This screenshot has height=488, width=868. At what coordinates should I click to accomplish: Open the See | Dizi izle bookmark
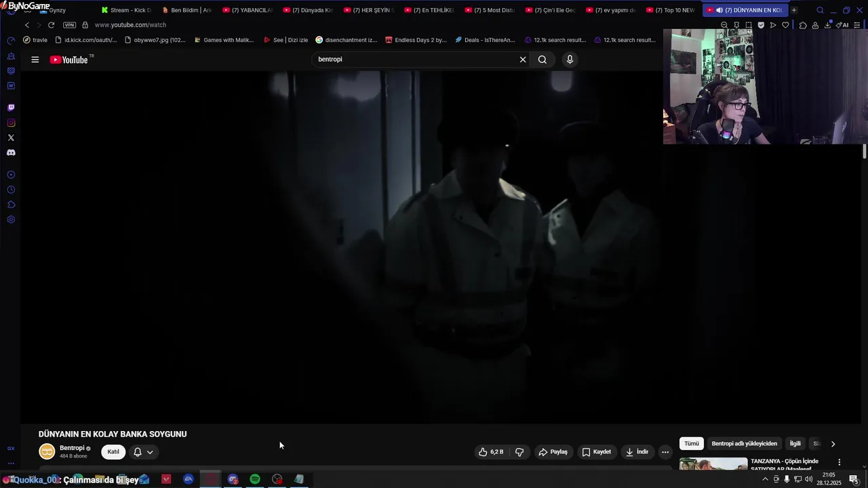point(285,40)
